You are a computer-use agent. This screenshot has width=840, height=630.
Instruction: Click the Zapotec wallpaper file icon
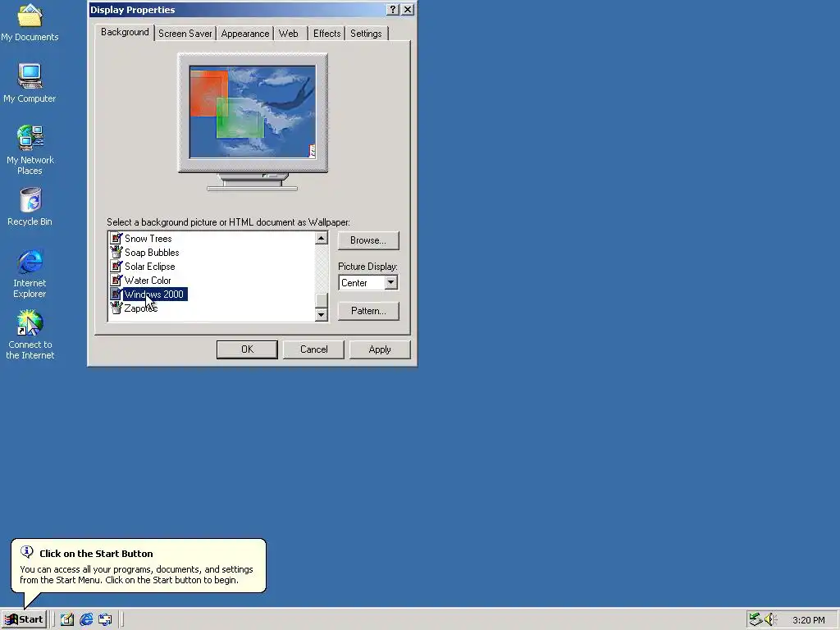(x=116, y=308)
